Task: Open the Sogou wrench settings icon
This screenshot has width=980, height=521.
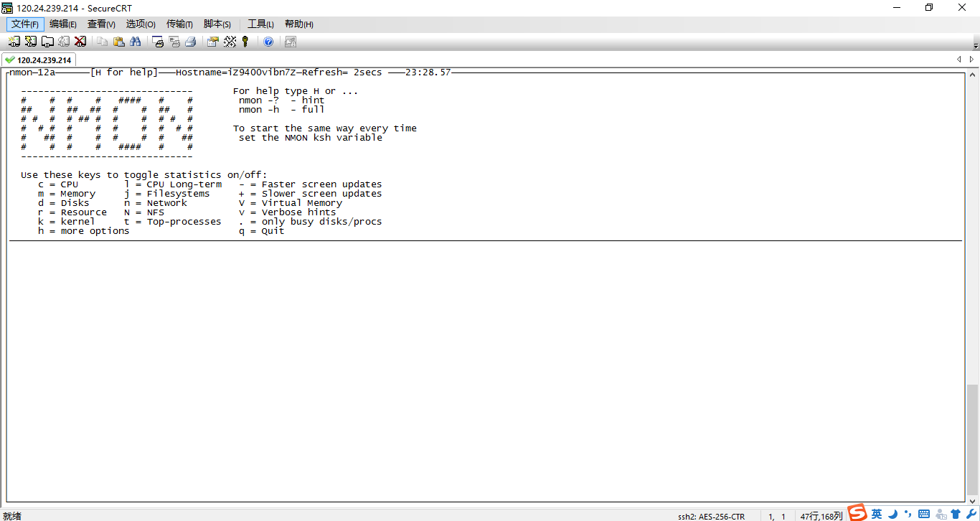Action: pyautogui.click(x=971, y=514)
